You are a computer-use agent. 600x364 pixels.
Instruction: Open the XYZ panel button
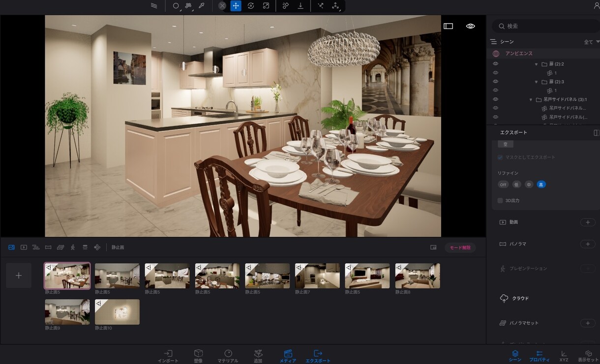(x=564, y=356)
